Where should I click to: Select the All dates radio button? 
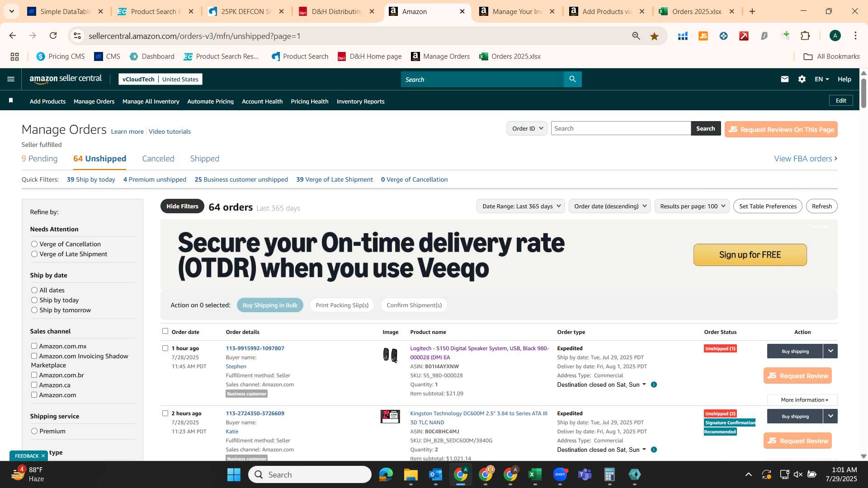pyautogui.click(x=34, y=290)
